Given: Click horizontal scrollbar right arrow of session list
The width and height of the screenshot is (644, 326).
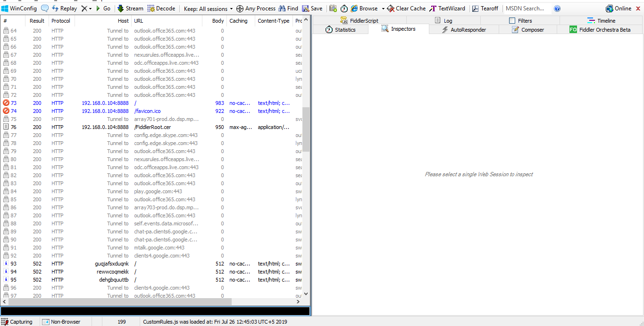Looking at the screenshot, I should click(x=298, y=302).
